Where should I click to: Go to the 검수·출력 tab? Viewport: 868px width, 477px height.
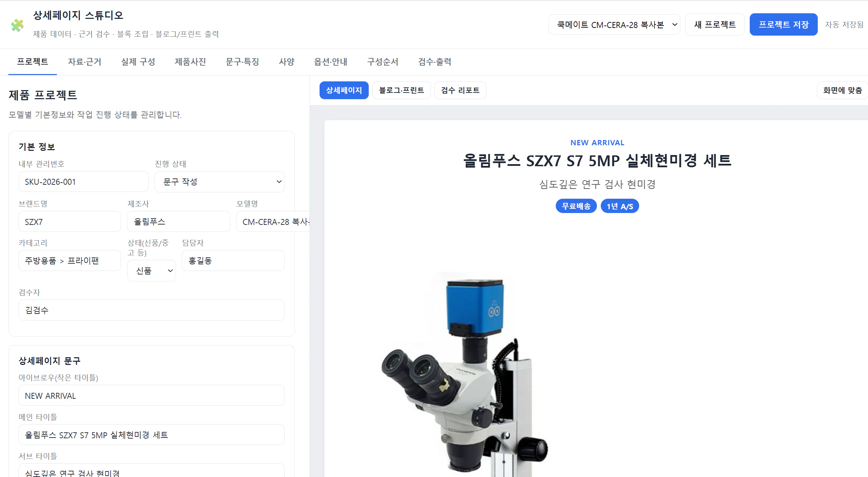435,62
